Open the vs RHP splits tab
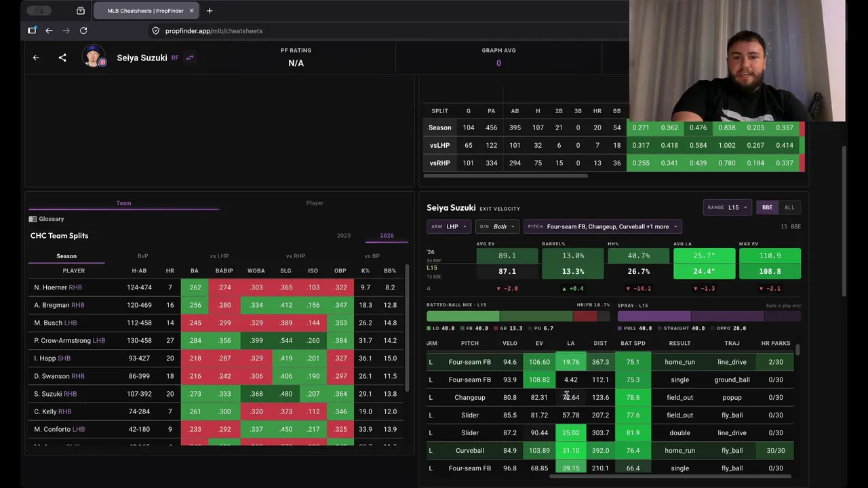The width and height of the screenshot is (868, 488). [x=295, y=256]
